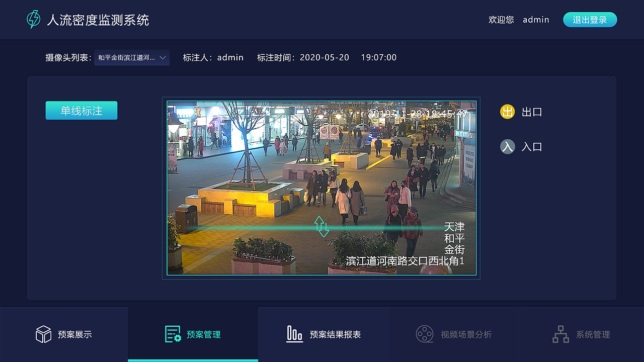Open the 摄像头列表 camera dropdown
Screen dimensions: 644x362
132,57
